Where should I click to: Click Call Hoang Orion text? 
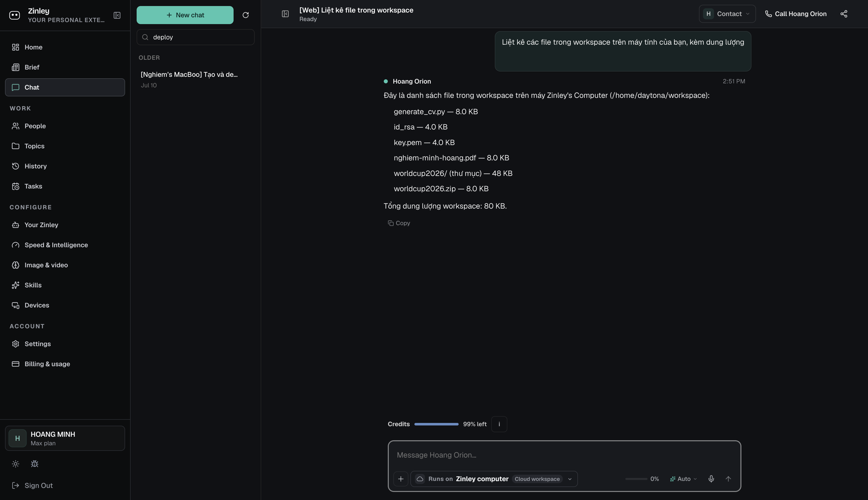[801, 14]
